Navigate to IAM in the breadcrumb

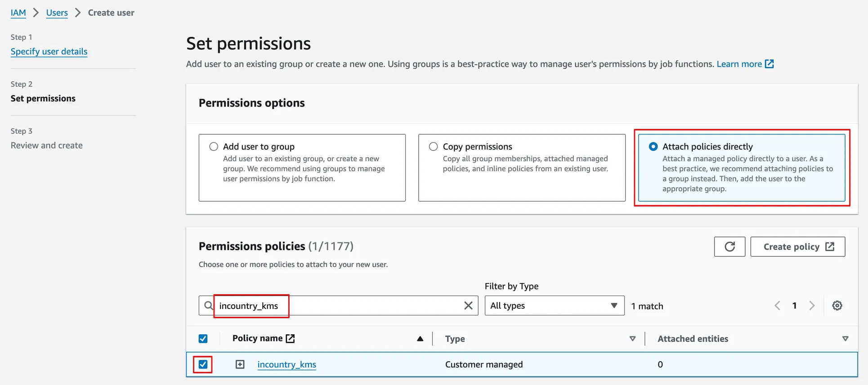pos(18,13)
